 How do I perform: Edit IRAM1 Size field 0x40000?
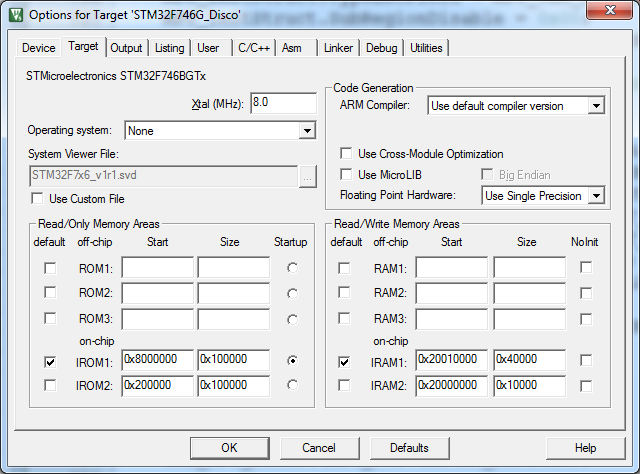tap(530, 360)
